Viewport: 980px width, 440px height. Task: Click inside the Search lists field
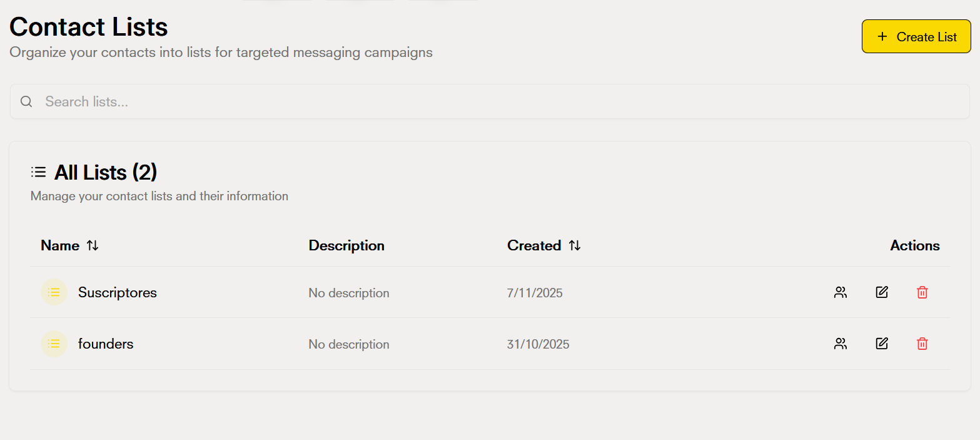click(x=250, y=101)
